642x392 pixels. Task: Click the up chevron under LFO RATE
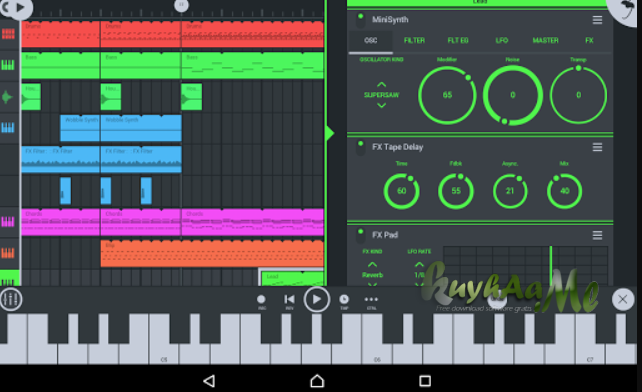pos(419,265)
